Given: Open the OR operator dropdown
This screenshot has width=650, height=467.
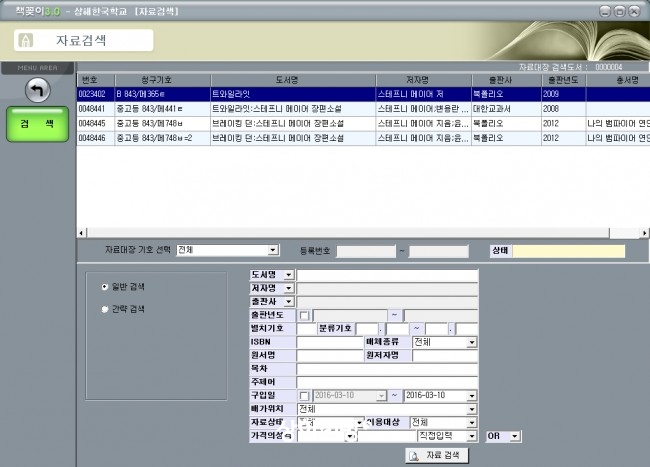Looking at the screenshot, I should [x=514, y=436].
